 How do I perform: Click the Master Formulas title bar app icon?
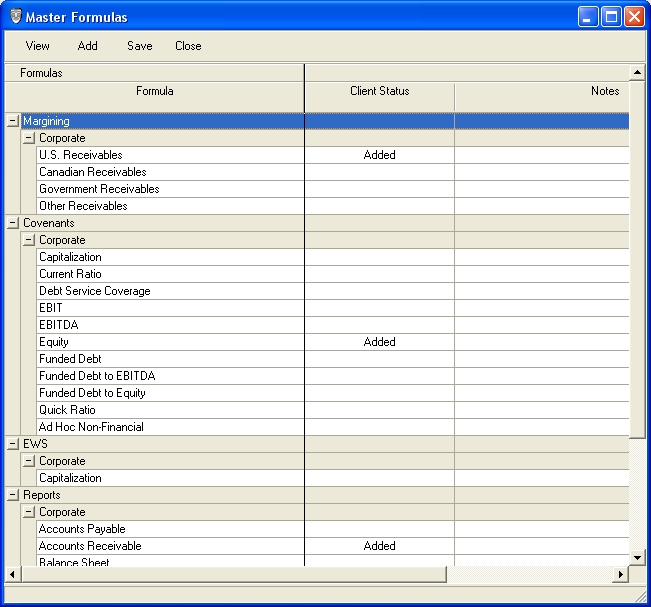click(x=15, y=17)
